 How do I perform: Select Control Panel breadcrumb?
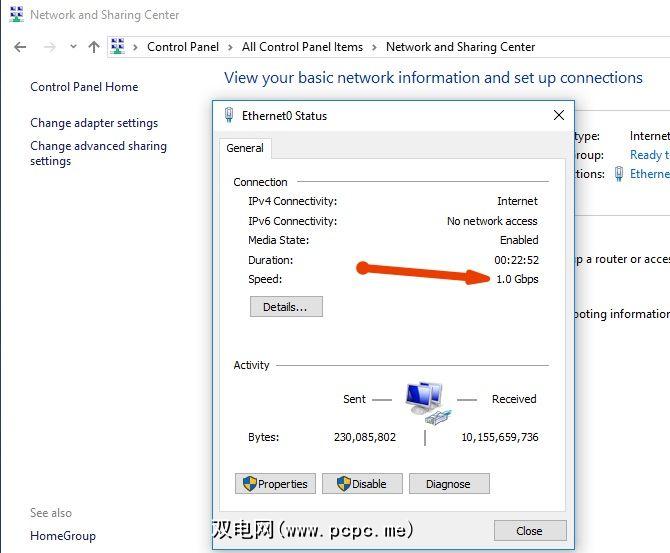(x=183, y=47)
